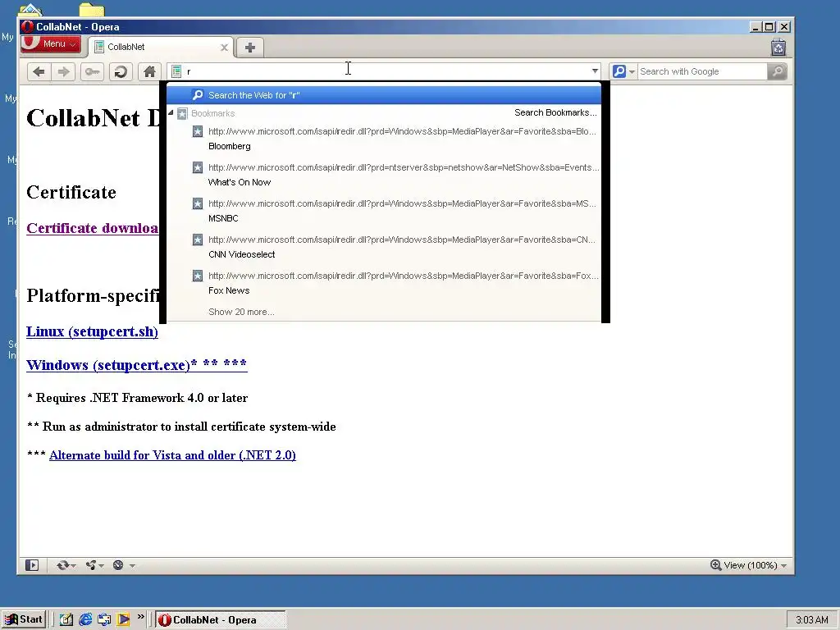Select the What's On Now suggestion

point(384,175)
